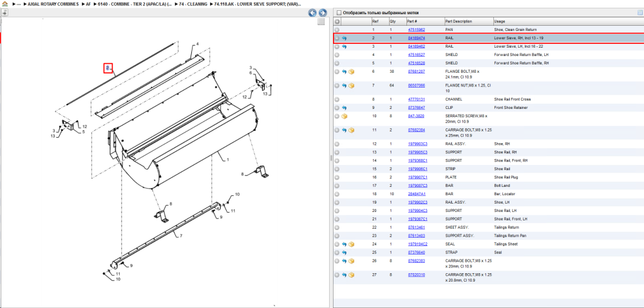644x308 pixels.
Task: Add BAR 284847A1 row using plus icon
Action: [337, 194]
